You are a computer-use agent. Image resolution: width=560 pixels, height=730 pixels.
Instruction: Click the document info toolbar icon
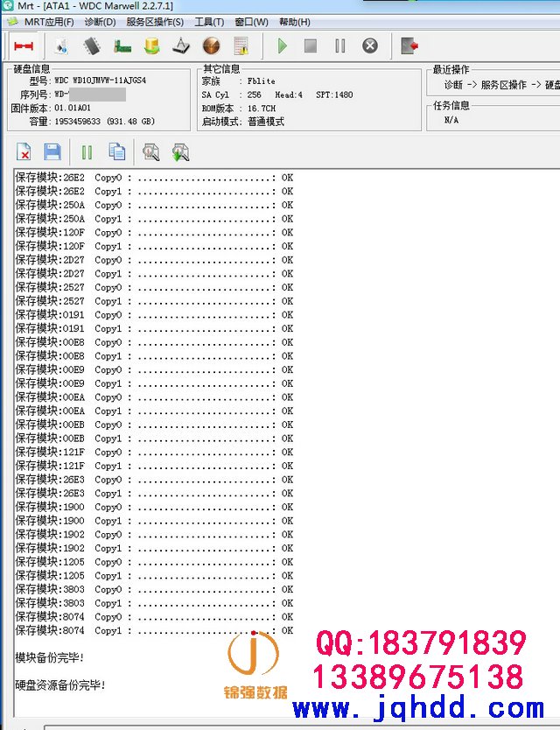point(61,46)
